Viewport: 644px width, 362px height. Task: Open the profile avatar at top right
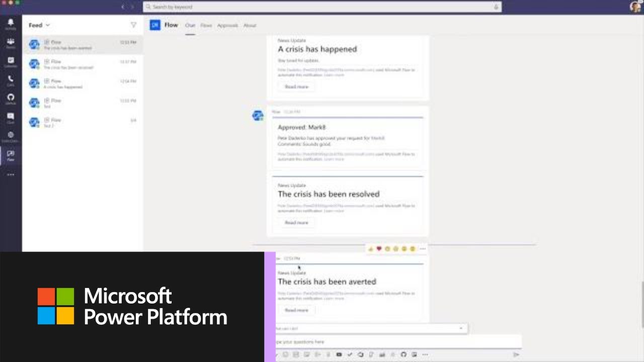tap(635, 7)
